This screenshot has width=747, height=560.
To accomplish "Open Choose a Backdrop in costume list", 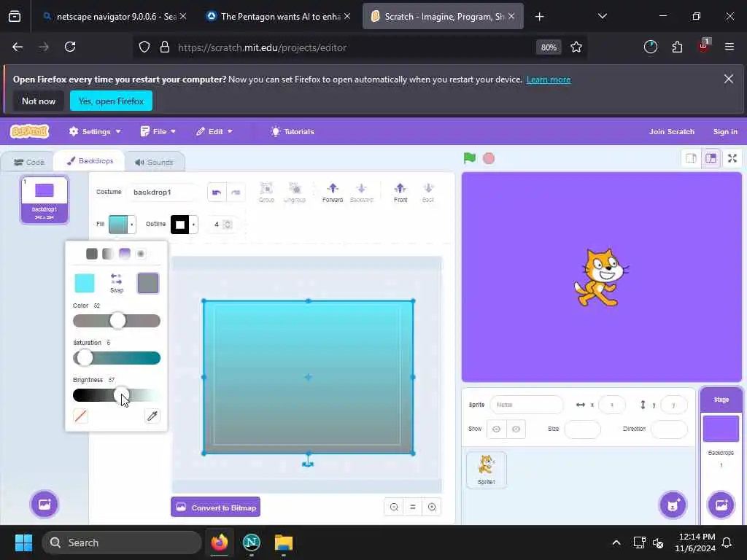I will [x=44, y=505].
